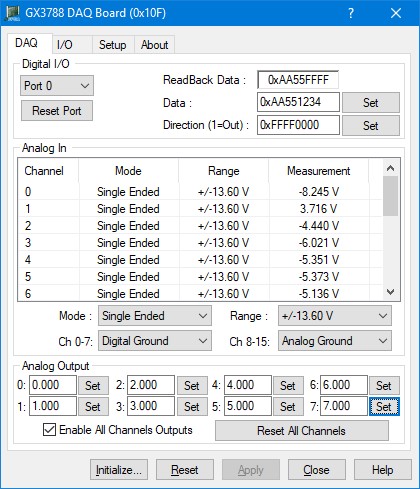The image size is (420, 489).
Task: Click the Range column header
Action: [224, 171]
